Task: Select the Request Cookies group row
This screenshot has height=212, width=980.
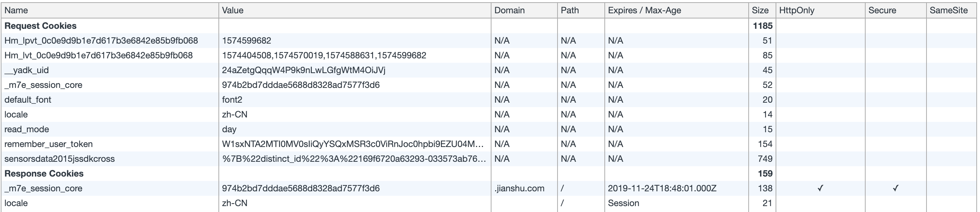Action: pyautogui.click(x=40, y=26)
